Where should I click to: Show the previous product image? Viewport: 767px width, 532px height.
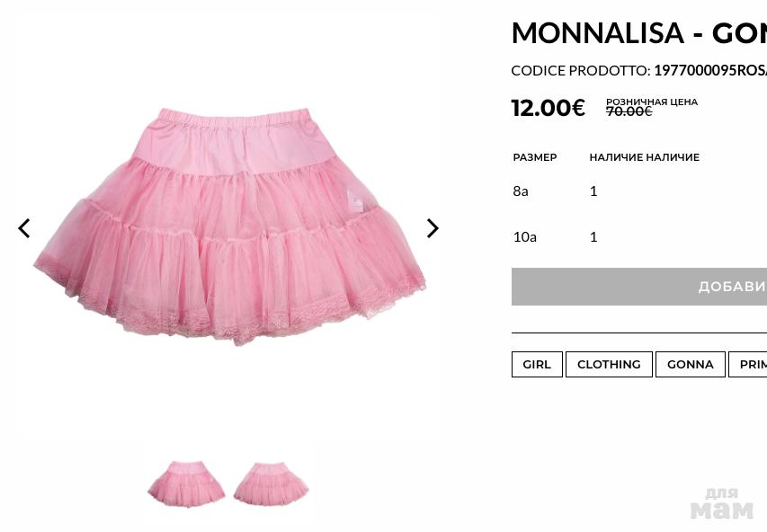(24, 228)
